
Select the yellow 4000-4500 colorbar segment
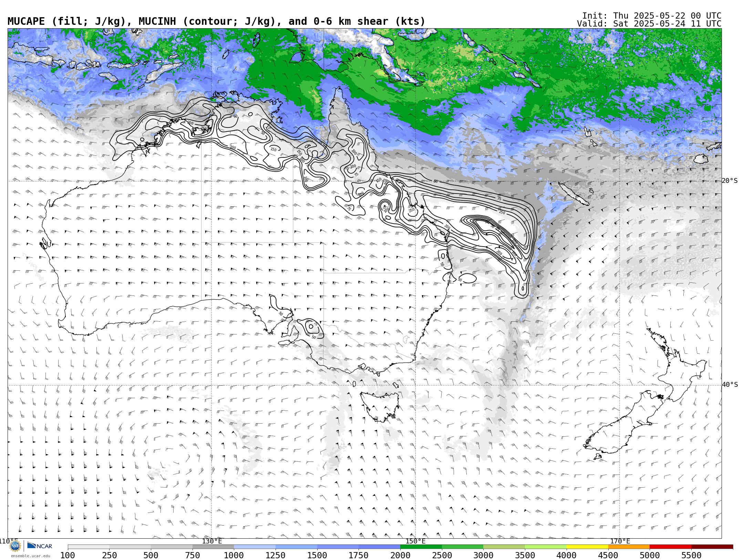pos(587,547)
